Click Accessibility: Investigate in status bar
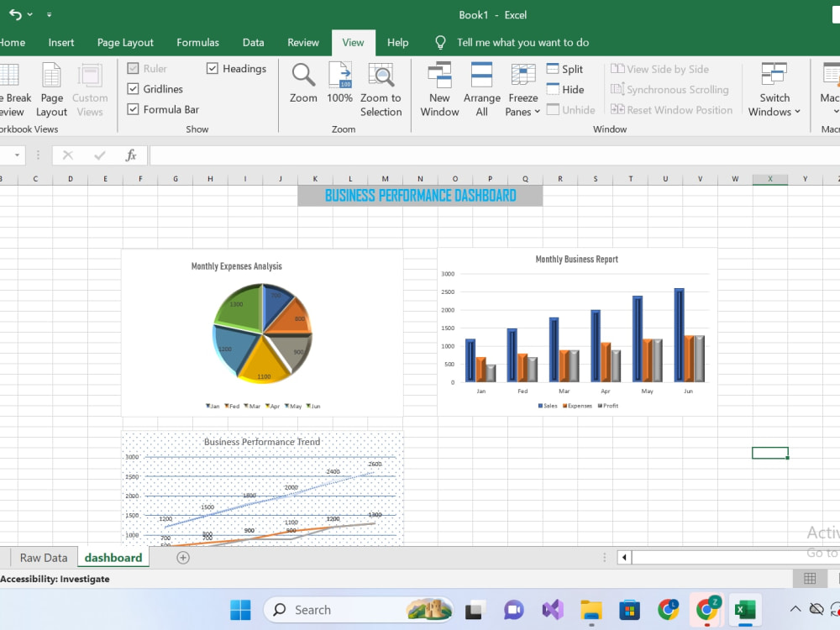The height and width of the screenshot is (630, 840). click(55, 579)
